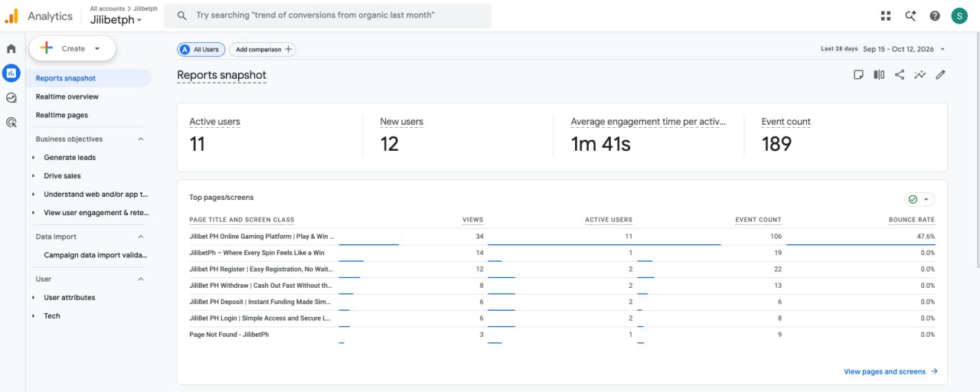
Task: Open the green check data quality dropdown
Action: click(x=919, y=199)
